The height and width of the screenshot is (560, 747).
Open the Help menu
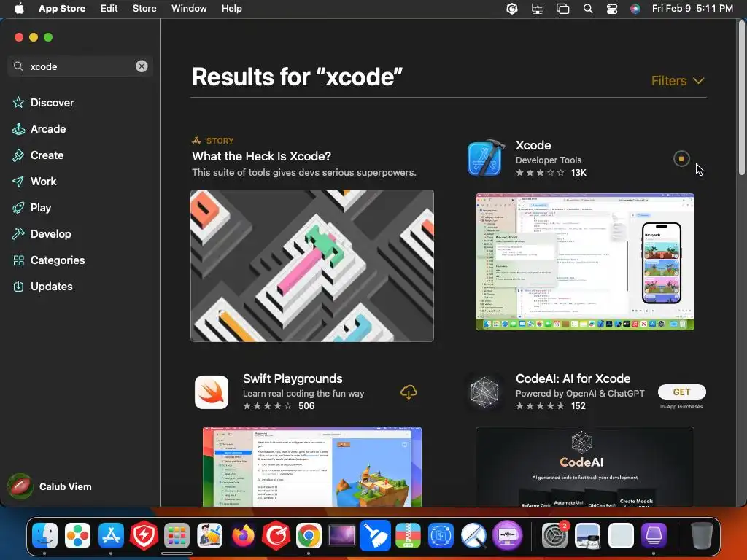pos(231,8)
